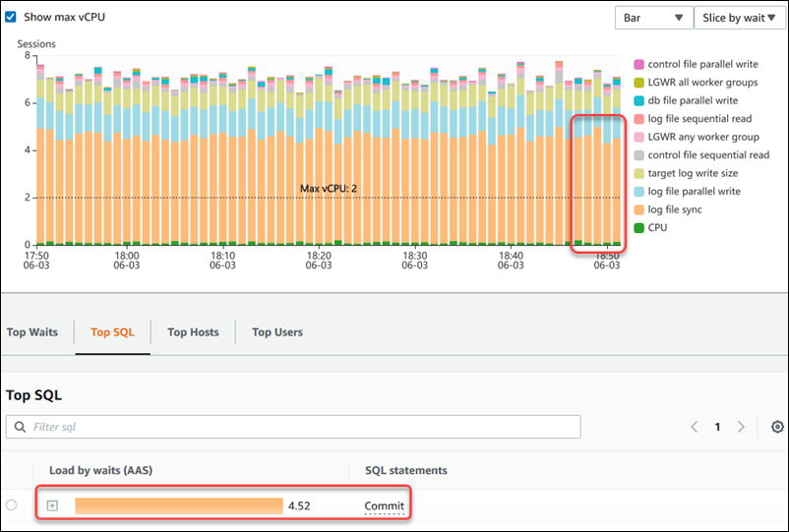This screenshot has height=532, width=789.
Task: Open the Slice by wait dropdown
Action: [738, 18]
